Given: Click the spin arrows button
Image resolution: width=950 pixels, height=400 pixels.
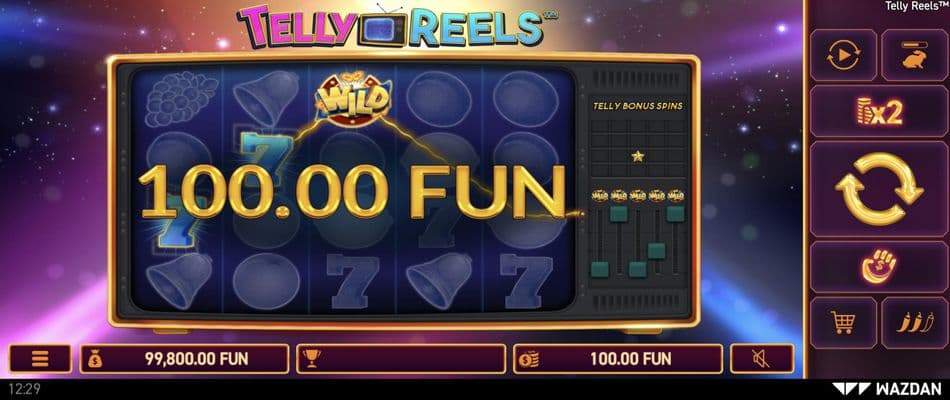Looking at the screenshot, I should coord(880,189).
